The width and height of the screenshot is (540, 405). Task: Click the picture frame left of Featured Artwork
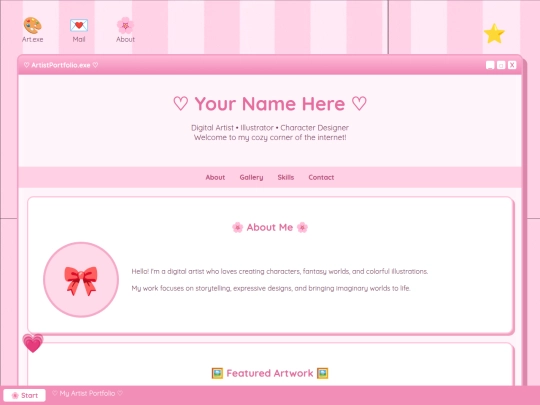pos(217,373)
